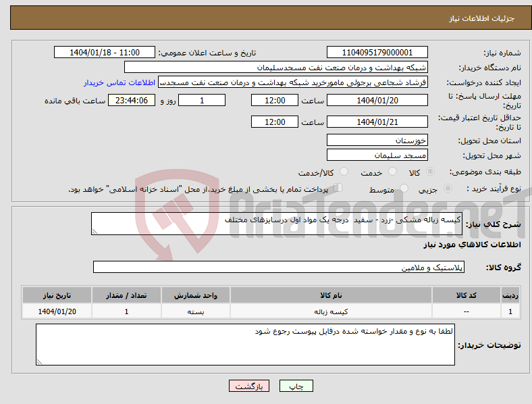The height and width of the screenshot is (404, 532).
Task: Open the اطلاعات تماس خریدار link
Action: pos(119,82)
